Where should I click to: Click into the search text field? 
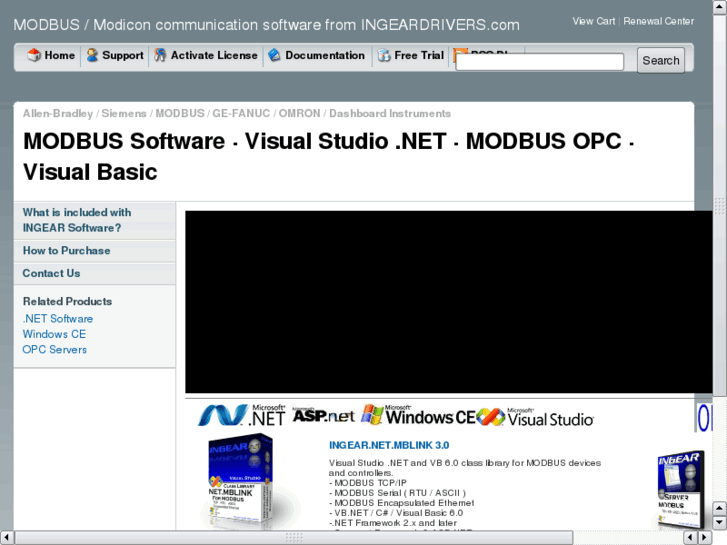pos(540,62)
